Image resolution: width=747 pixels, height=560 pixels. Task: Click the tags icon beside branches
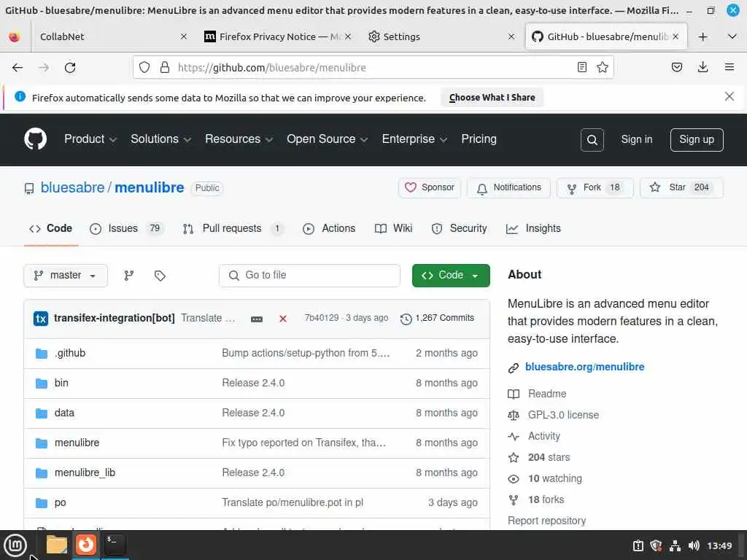160,275
